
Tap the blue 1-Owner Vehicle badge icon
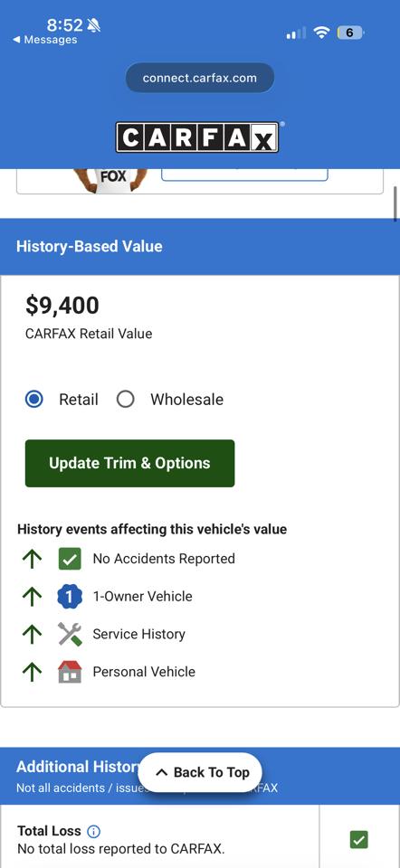(70, 597)
